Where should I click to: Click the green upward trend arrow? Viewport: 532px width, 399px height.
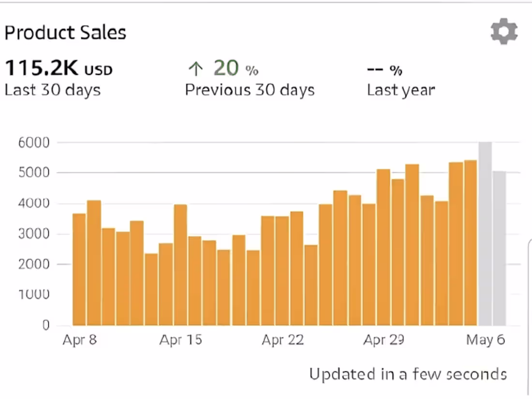click(195, 68)
